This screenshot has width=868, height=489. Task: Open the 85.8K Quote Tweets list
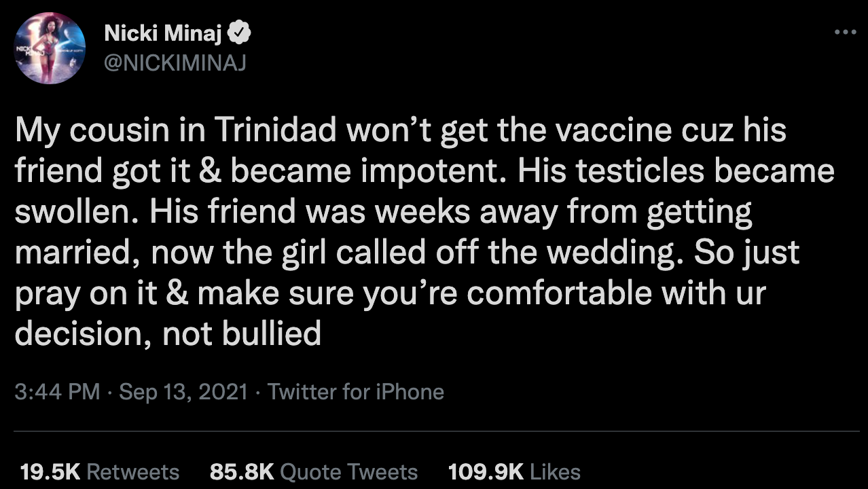point(314,471)
